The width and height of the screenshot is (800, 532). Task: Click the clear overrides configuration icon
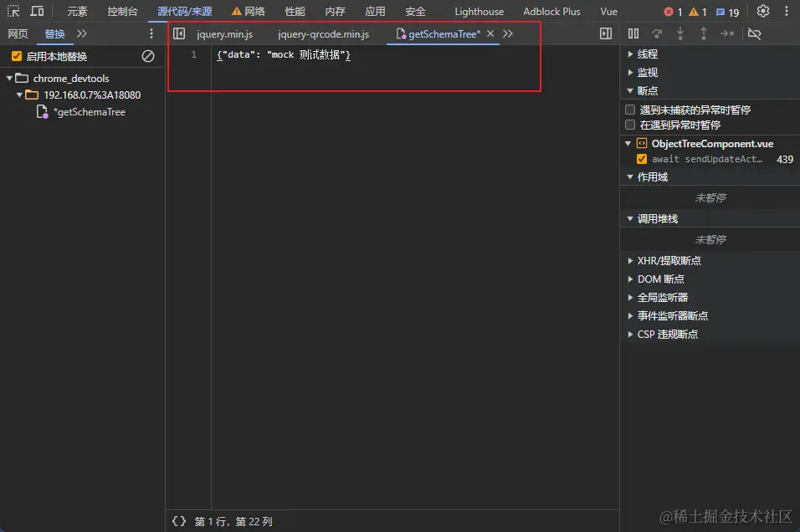tap(148, 56)
